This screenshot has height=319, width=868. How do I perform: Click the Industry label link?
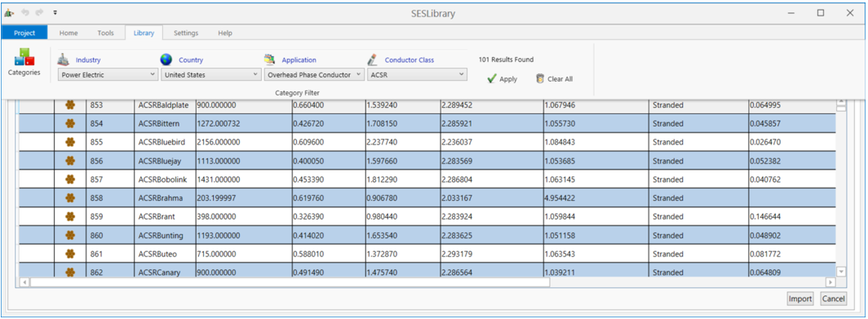click(88, 60)
